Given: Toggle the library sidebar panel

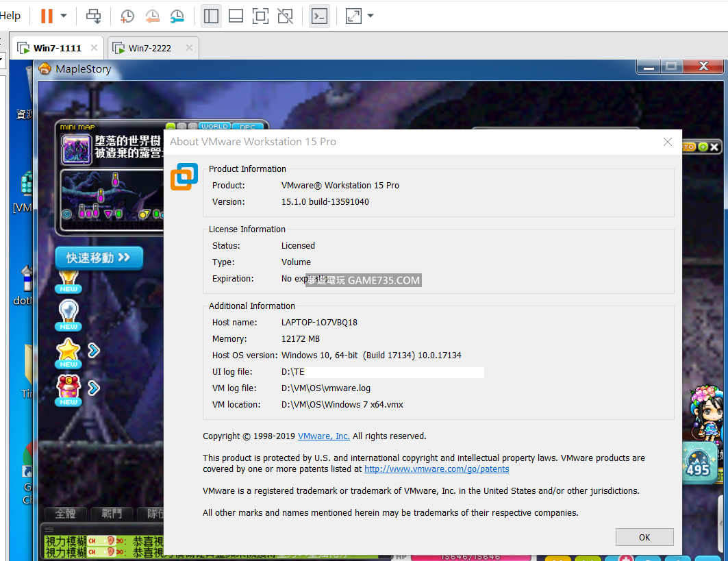Looking at the screenshot, I should click(211, 16).
